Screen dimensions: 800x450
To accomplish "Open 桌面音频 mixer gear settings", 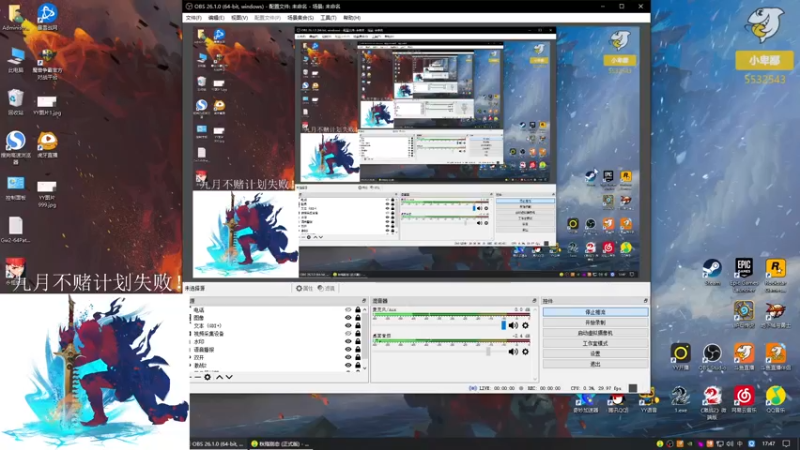I will (525, 352).
